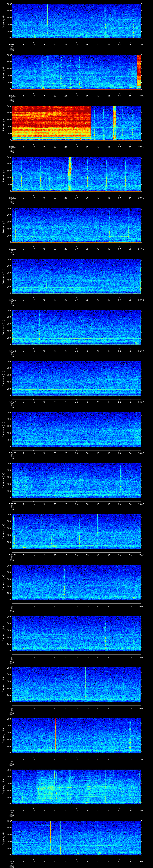Click the Frequency (Hz) axis title of 13:16 panel
The image size is (153, 868).
3,21
